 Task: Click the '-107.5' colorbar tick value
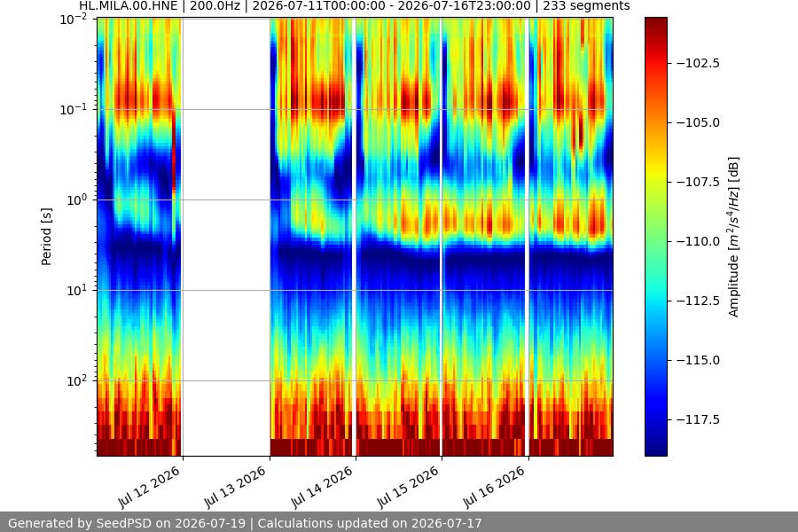click(699, 182)
